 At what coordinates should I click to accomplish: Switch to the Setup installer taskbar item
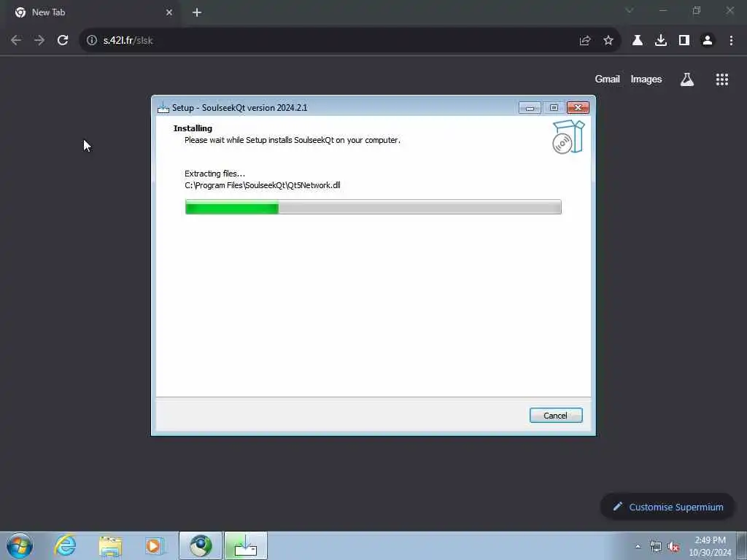pyautogui.click(x=246, y=545)
